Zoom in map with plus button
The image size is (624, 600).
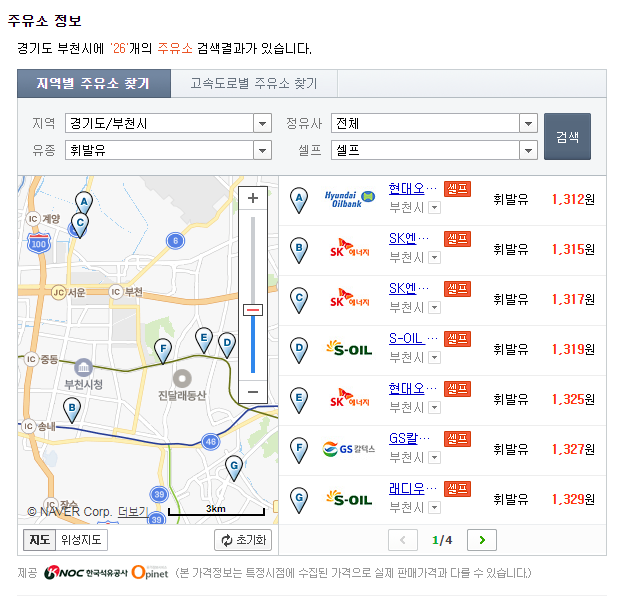(x=253, y=198)
